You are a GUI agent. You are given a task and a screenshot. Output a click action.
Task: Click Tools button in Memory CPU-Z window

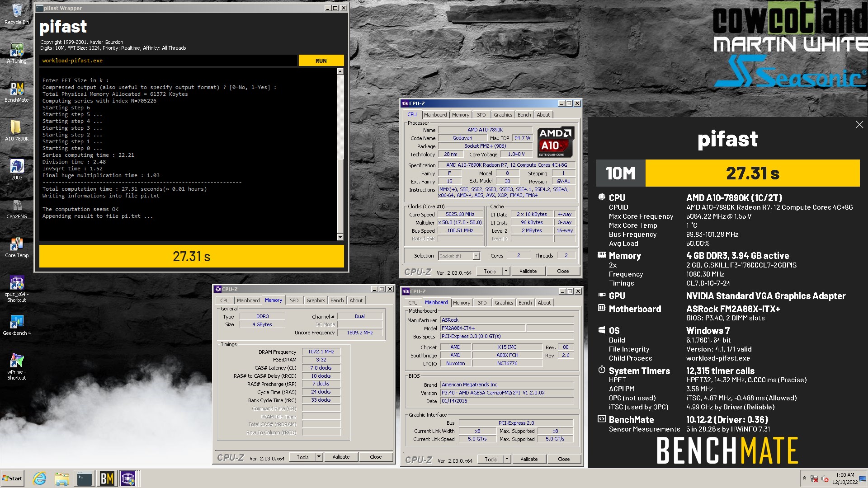click(303, 457)
